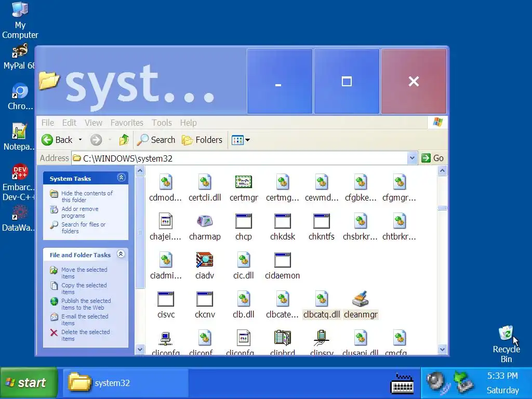
Task: Select the cfgmgr file icon
Action: click(x=400, y=182)
